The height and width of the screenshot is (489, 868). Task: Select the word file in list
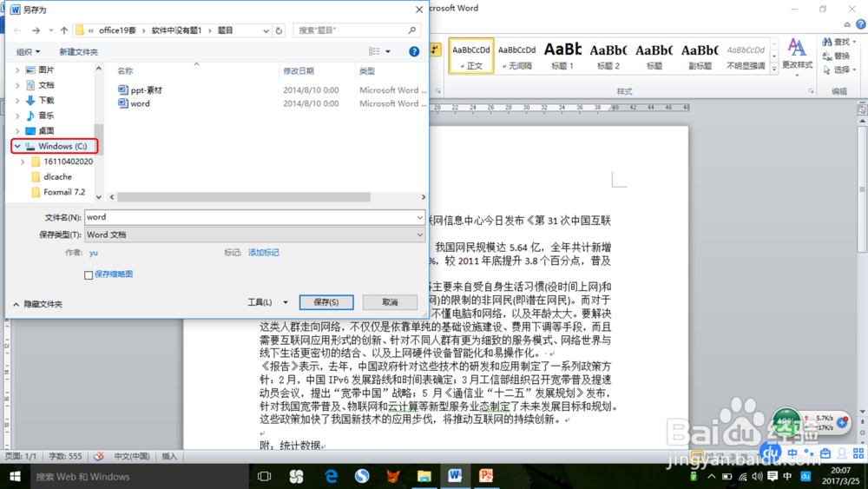point(134,103)
